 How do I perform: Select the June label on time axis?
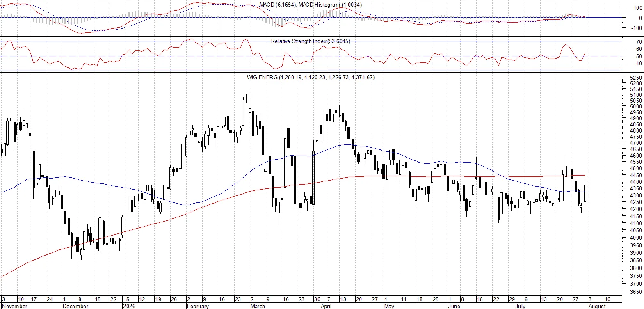(x=454, y=306)
